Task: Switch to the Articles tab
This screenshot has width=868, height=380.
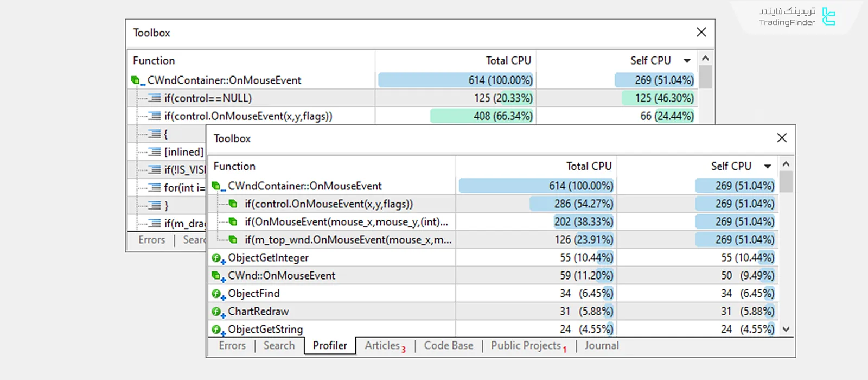Action: pos(382,346)
